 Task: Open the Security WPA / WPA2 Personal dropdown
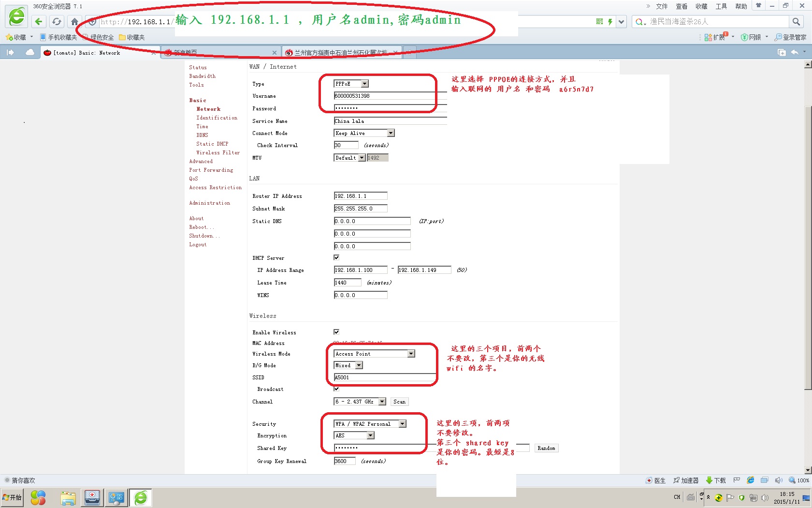pos(370,424)
